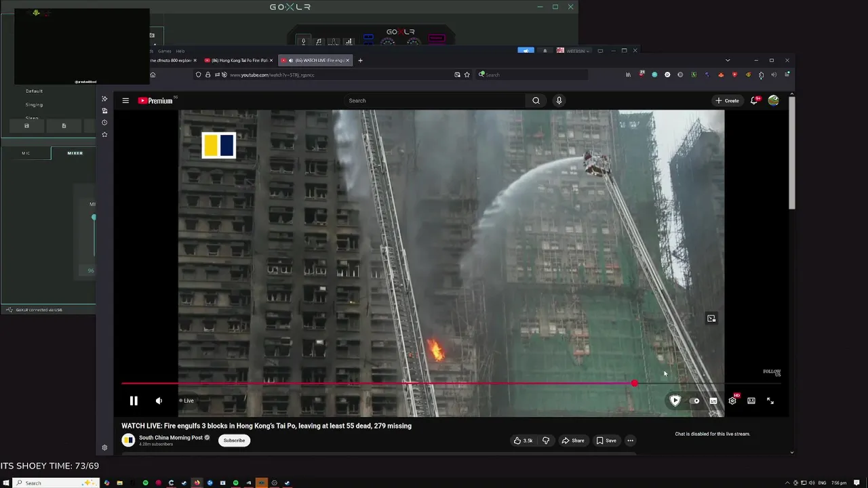The image size is (868, 488).
Task: Focus the YouTube search box
Action: [x=434, y=100]
